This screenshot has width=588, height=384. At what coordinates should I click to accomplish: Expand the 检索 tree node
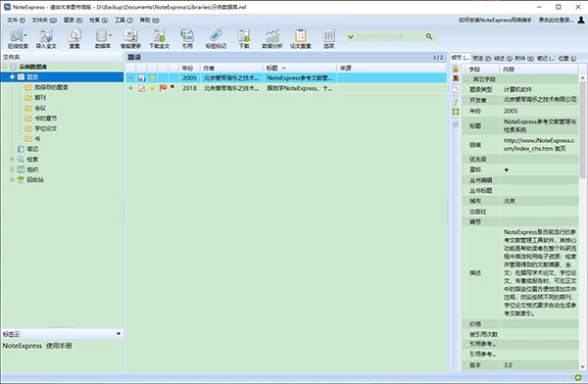pyautogui.click(x=12, y=159)
